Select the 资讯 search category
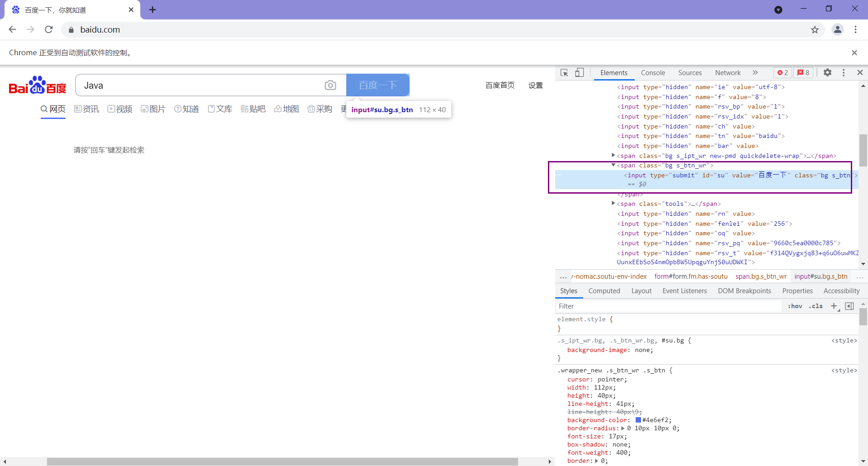Image resolution: width=868 pixels, height=466 pixels. [86, 109]
